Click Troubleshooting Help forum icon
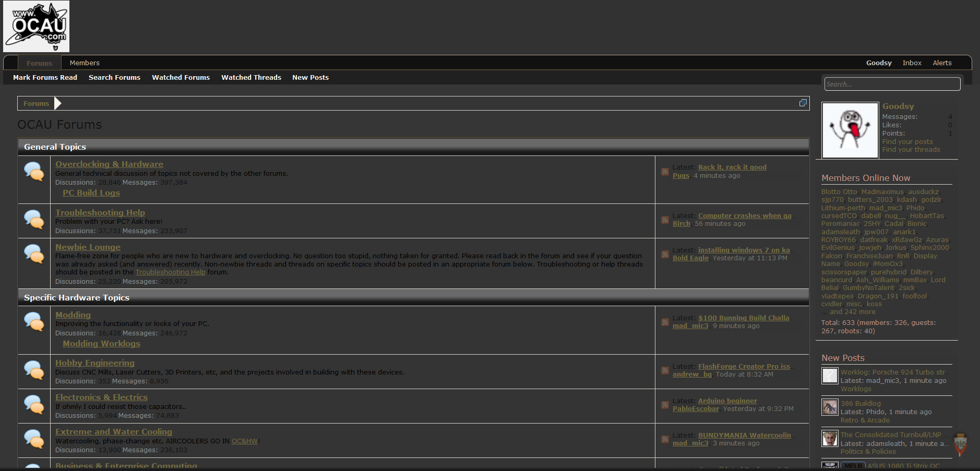The height and width of the screenshot is (471, 980). (x=34, y=220)
